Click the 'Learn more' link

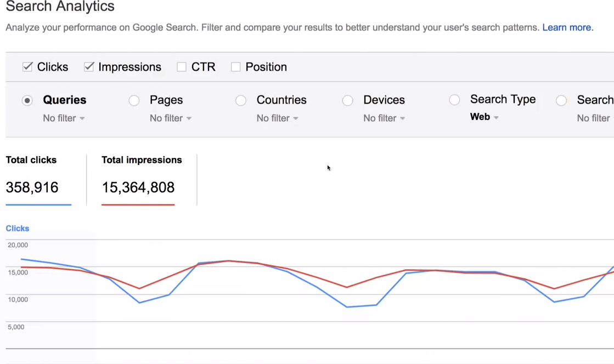(x=567, y=27)
